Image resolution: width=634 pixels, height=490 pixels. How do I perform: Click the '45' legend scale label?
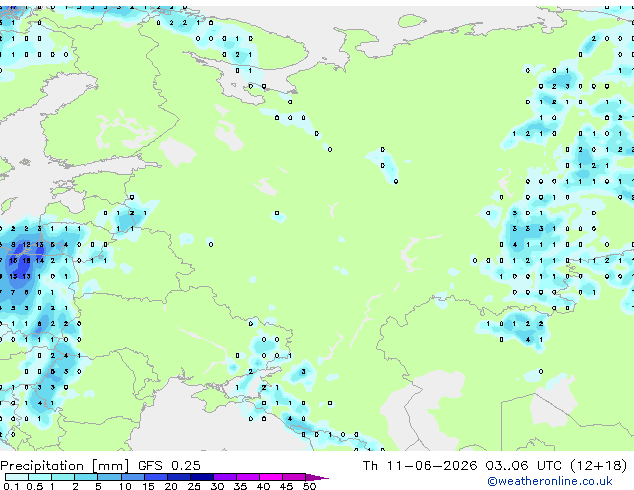(286, 486)
